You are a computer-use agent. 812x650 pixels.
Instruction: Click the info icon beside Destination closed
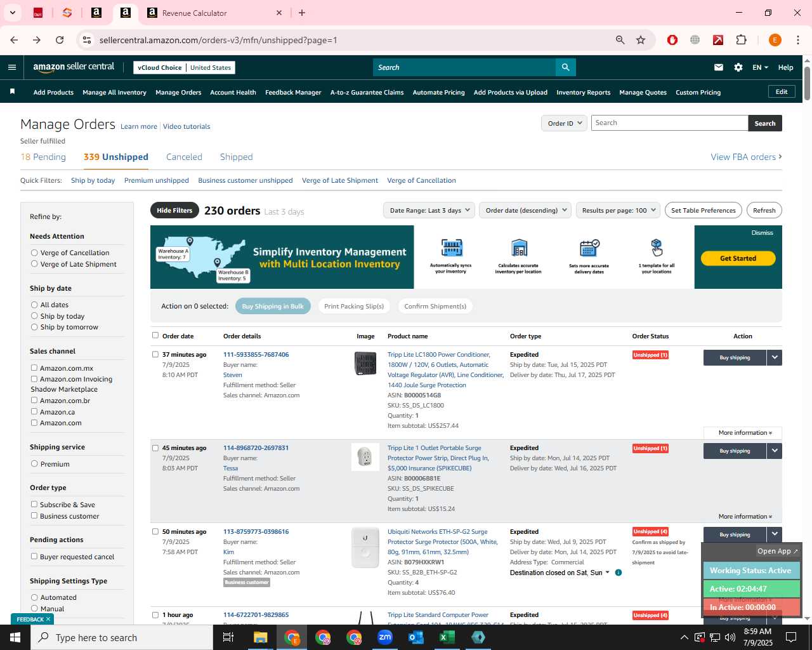pyautogui.click(x=619, y=573)
